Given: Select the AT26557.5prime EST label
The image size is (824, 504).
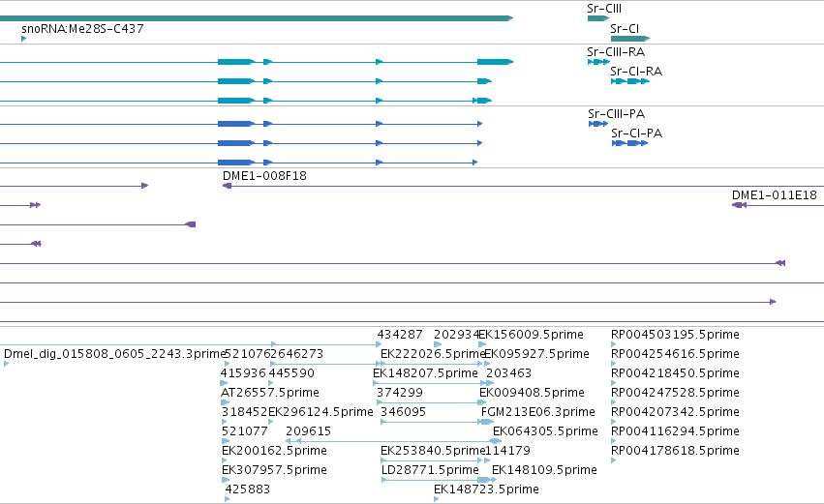Looking at the screenshot, I should click(269, 393).
